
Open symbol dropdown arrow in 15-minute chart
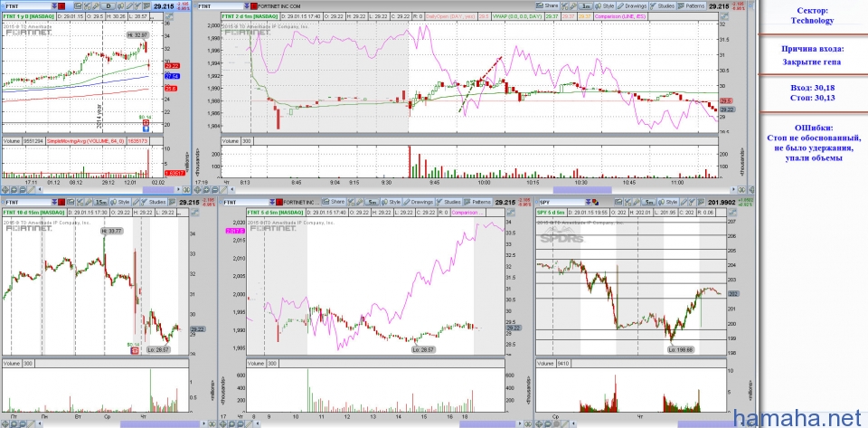pos(54,203)
